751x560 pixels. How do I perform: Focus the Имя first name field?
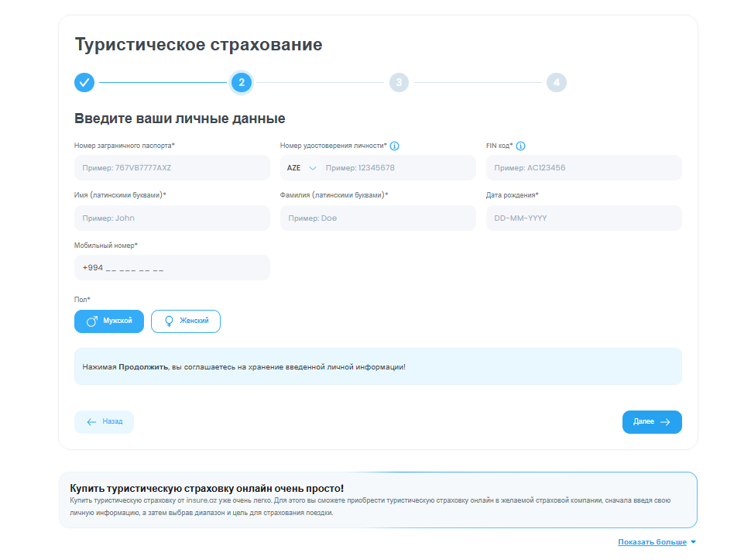coord(172,218)
